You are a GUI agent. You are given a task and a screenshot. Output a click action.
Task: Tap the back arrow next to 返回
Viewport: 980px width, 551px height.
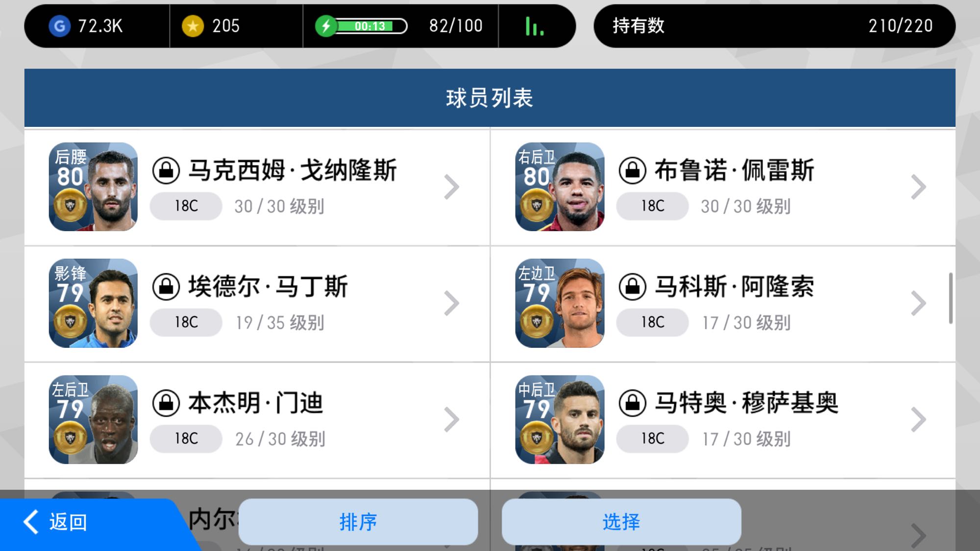31,522
